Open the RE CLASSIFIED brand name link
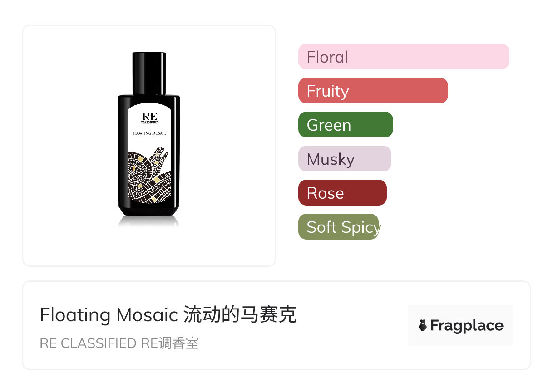 (x=88, y=343)
